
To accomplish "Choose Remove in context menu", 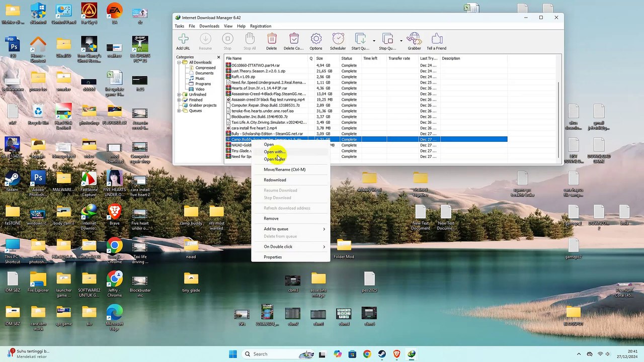I will pos(290,219).
